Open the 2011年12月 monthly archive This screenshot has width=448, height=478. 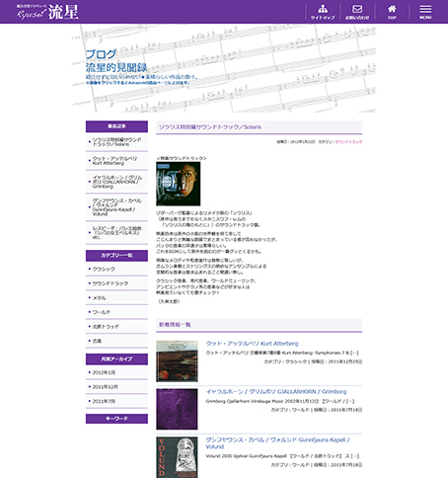click(x=116, y=387)
